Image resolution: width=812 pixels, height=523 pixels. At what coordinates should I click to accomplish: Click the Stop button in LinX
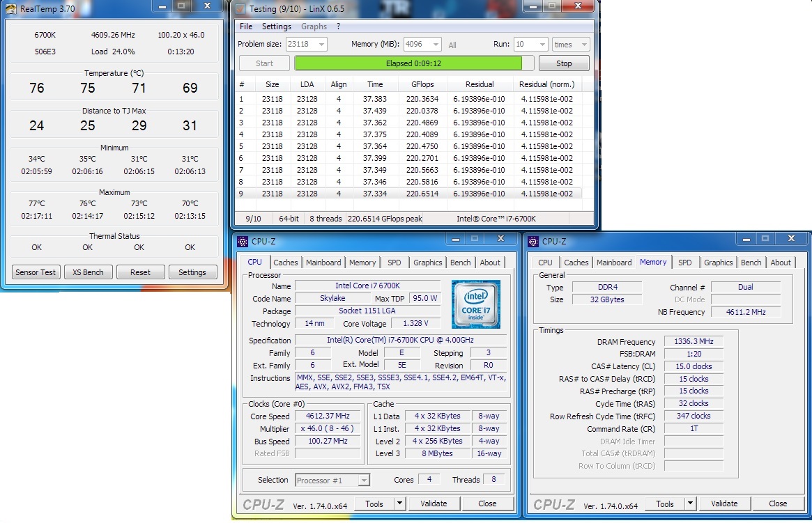pyautogui.click(x=564, y=63)
